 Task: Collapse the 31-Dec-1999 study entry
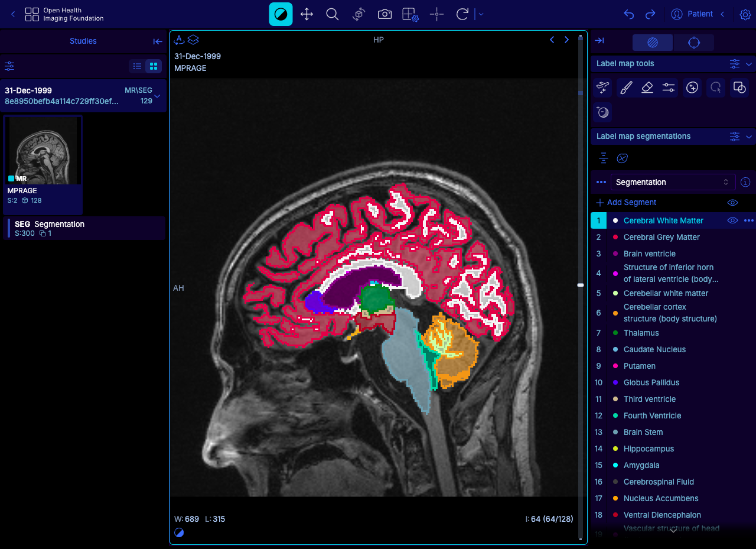click(x=157, y=96)
